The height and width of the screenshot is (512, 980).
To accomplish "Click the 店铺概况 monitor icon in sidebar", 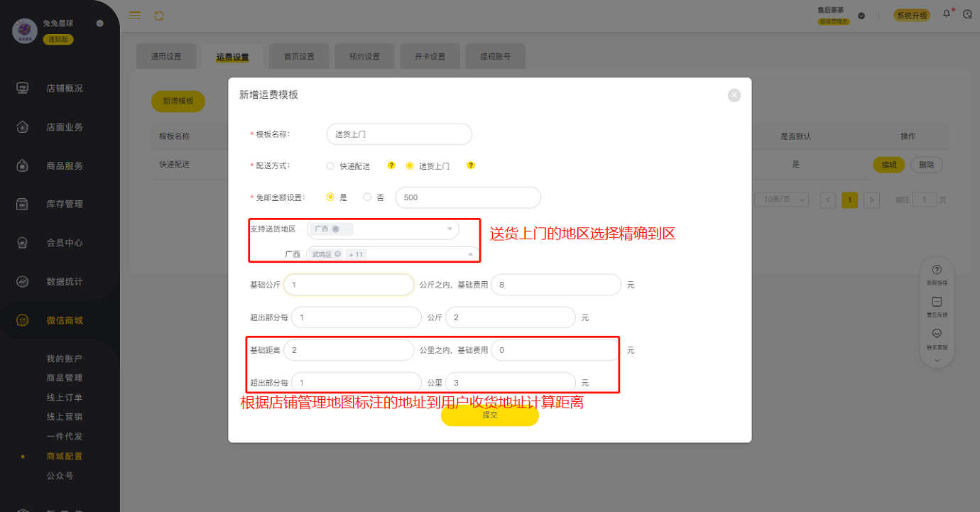I will 23,88.
